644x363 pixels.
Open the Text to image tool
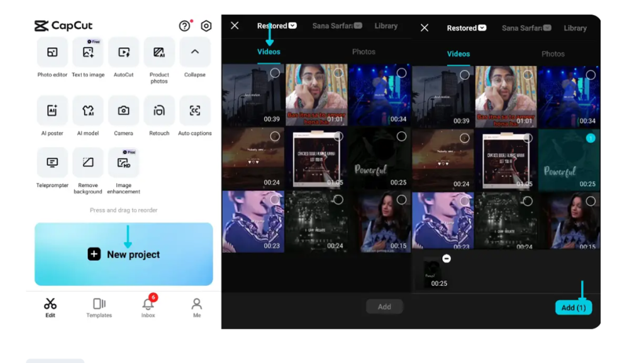(88, 53)
